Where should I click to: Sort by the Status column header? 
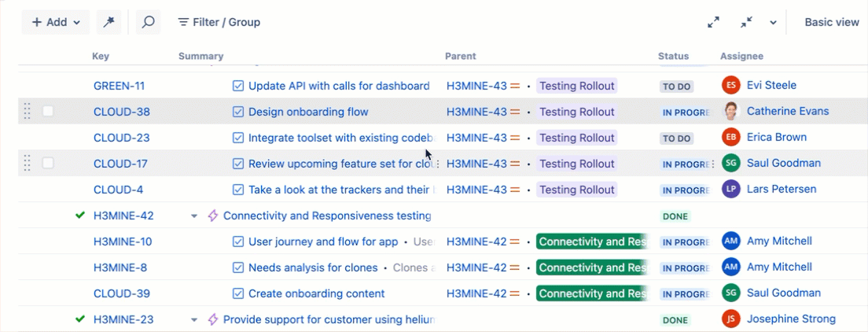[673, 56]
